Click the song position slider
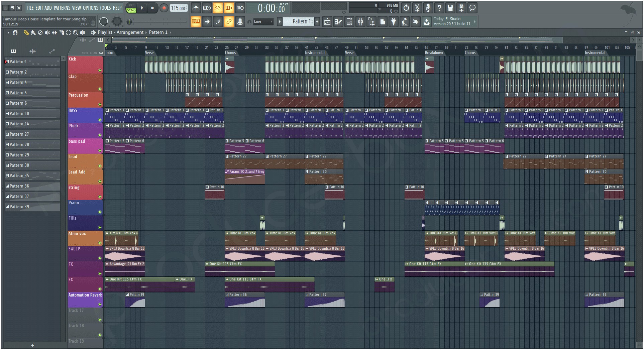Viewport: 644px width, 350px height. tap(157, 22)
